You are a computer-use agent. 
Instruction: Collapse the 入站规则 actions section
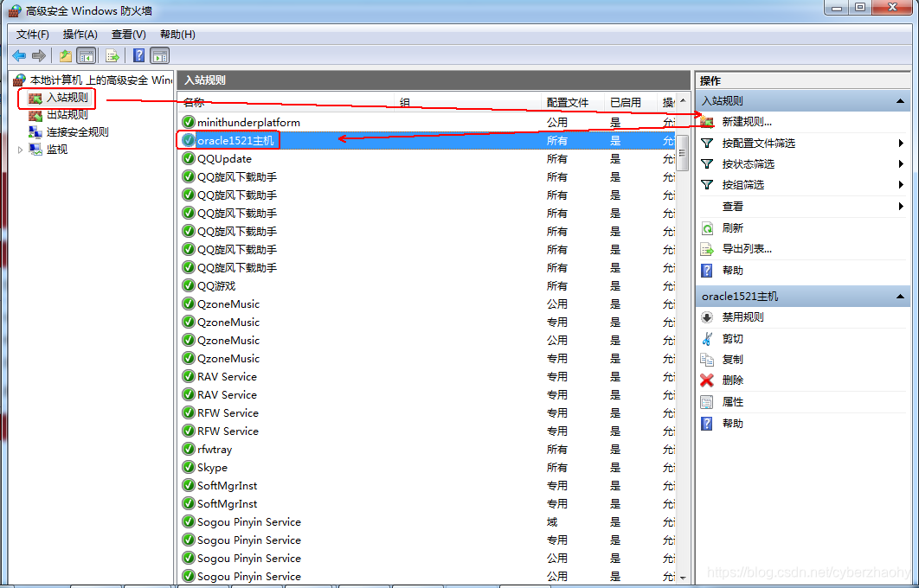pyautogui.click(x=900, y=101)
